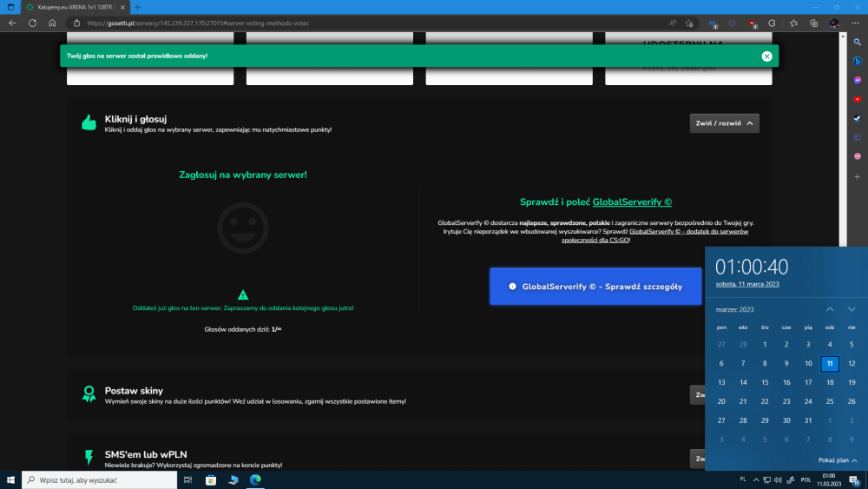Open the browser profile avatar
This screenshot has height=489, width=868.
pos(834,23)
